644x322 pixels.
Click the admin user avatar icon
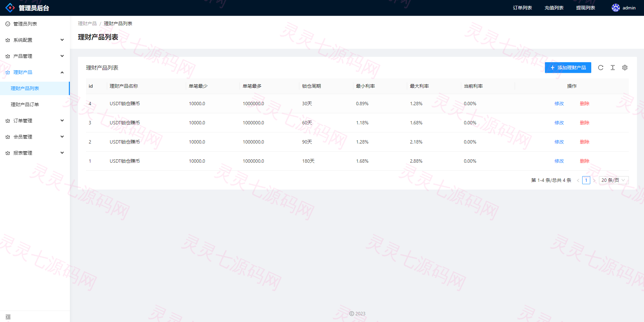(x=615, y=8)
